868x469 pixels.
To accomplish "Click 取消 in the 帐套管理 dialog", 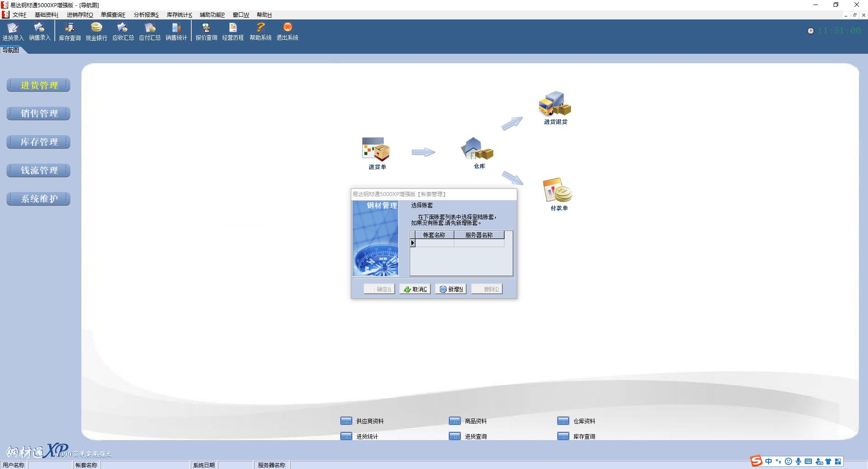I will 415,289.
